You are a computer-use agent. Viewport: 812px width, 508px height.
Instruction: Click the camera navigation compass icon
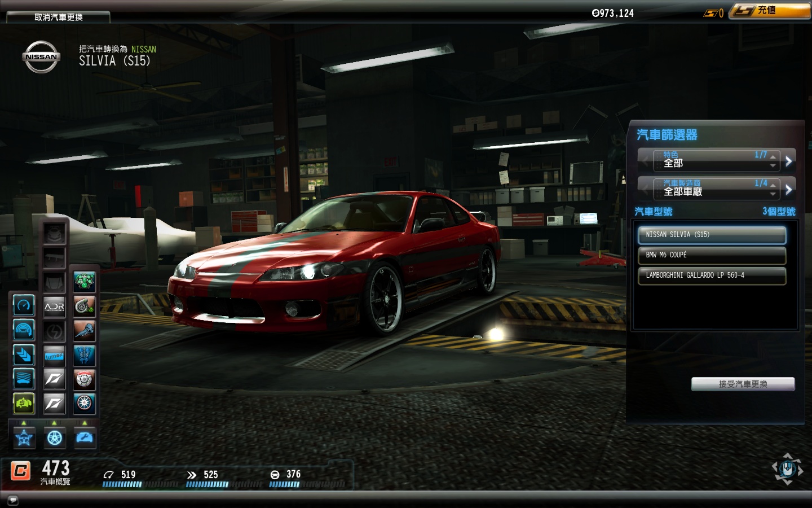(x=787, y=469)
